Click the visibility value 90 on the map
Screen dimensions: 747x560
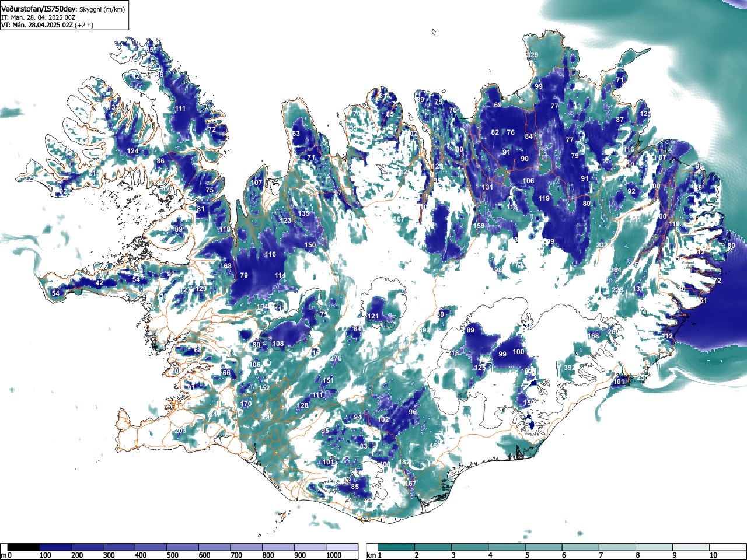(x=525, y=159)
